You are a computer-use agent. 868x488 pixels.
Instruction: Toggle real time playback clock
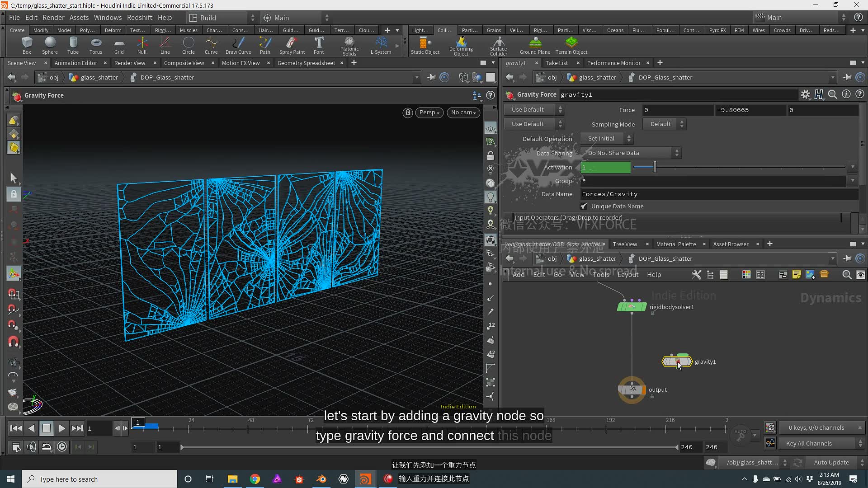[x=62, y=447]
